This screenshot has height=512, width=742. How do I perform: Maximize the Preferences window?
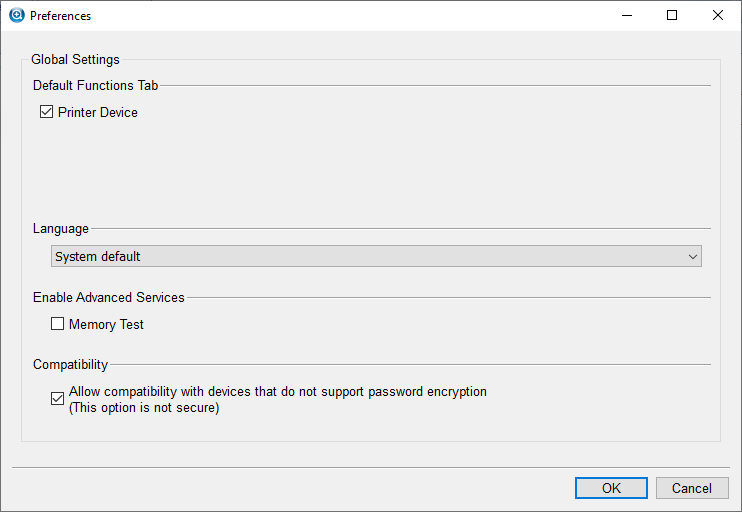click(x=671, y=16)
